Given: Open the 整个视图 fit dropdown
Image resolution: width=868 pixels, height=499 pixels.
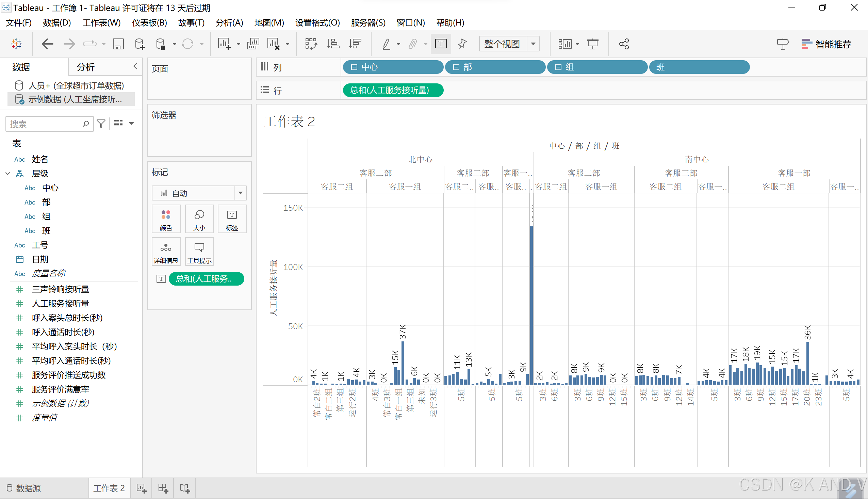Looking at the screenshot, I should point(533,44).
